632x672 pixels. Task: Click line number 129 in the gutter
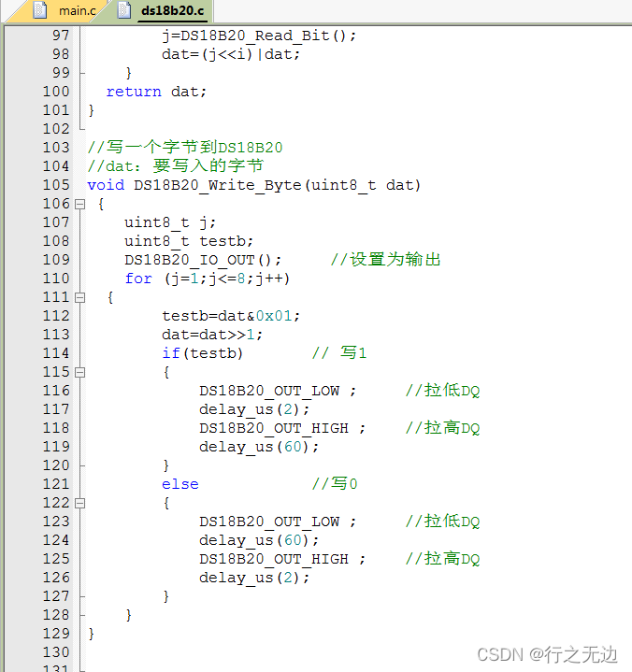coord(56,634)
